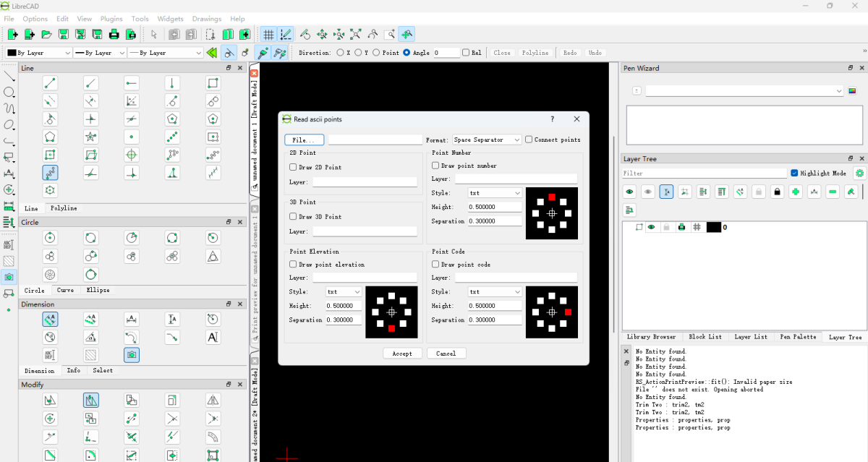Add a new layer with the green plus icon
868x462 pixels.
click(x=796, y=192)
